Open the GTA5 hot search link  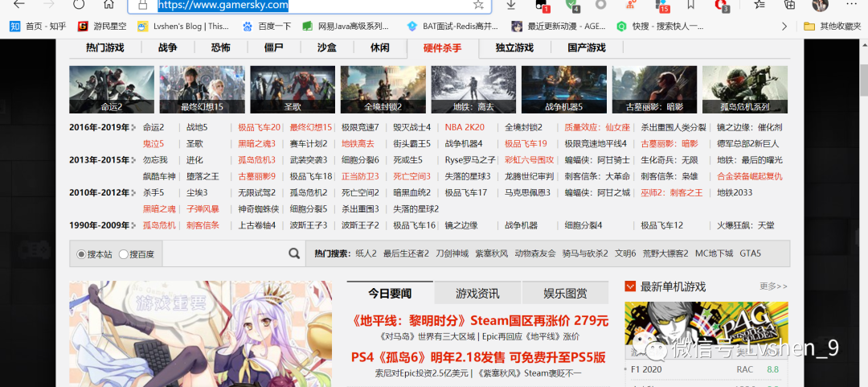750,254
